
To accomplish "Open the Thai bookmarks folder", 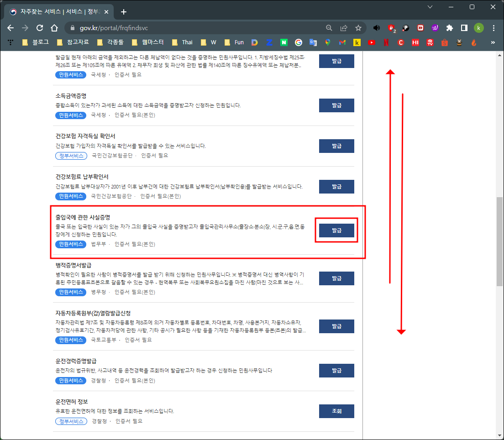I will point(183,42).
